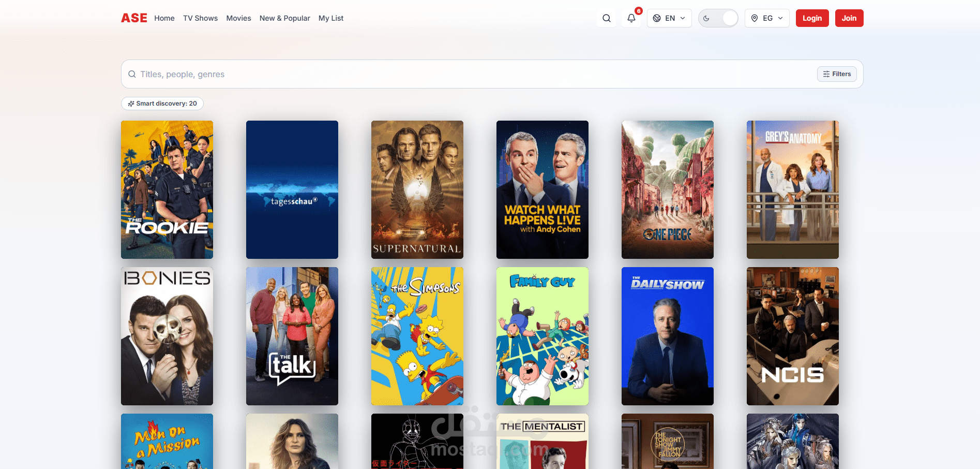Open the NCIS poster
Viewport: 980px width, 469px height.
click(x=793, y=336)
